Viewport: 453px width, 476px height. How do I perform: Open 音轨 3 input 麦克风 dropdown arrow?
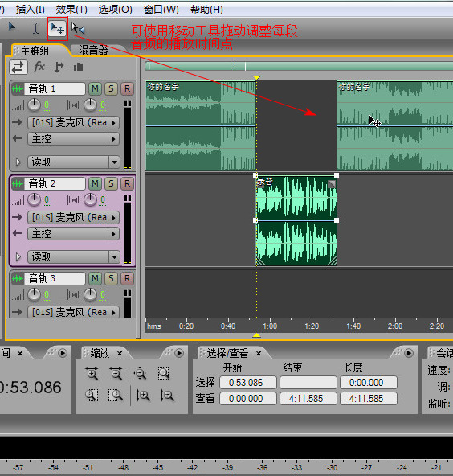[114, 312]
